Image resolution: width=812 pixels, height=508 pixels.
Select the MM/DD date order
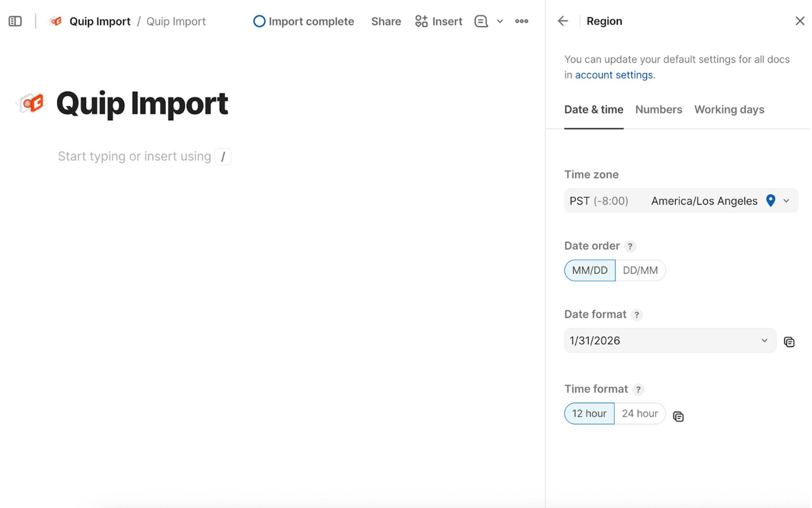coord(590,270)
